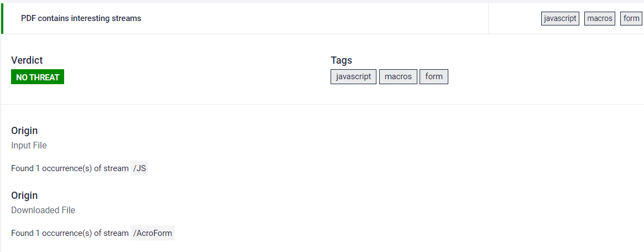Click the Tags section heading

[x=341, y=60]
